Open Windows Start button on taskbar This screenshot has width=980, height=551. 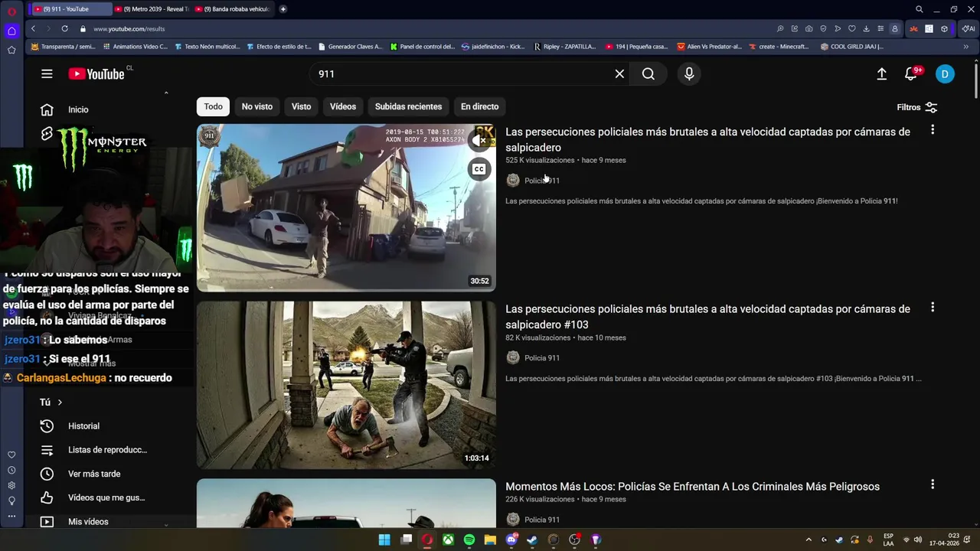[384, 540]
